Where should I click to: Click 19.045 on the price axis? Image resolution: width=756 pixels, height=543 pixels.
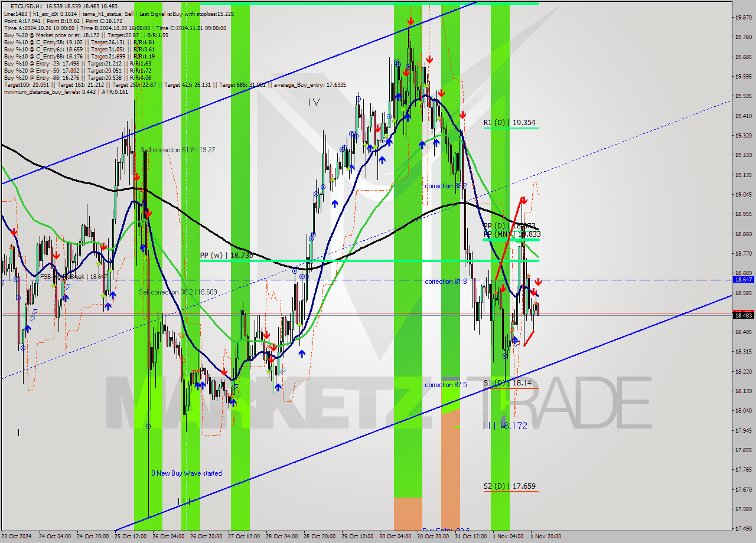tap(742, 194)
